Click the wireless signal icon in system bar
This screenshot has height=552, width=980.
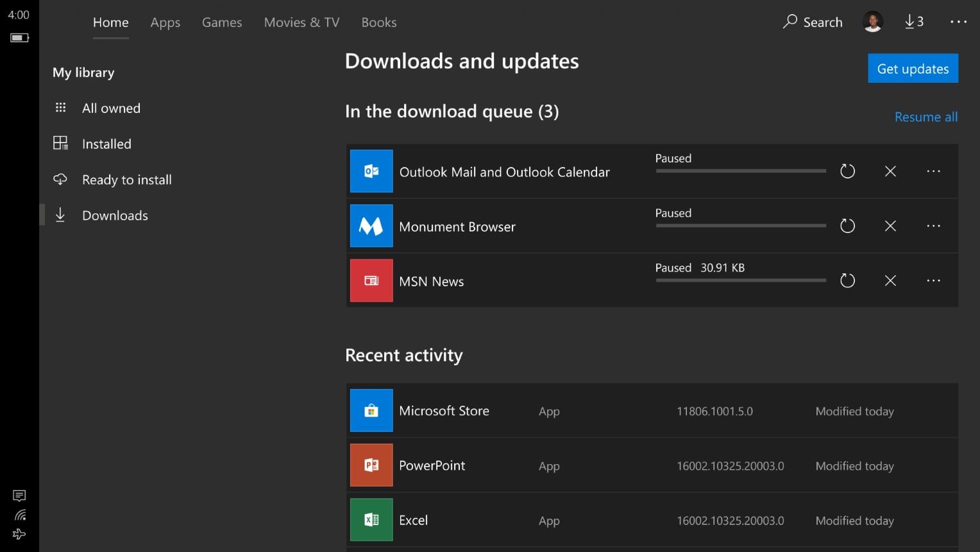coord(20,515)
